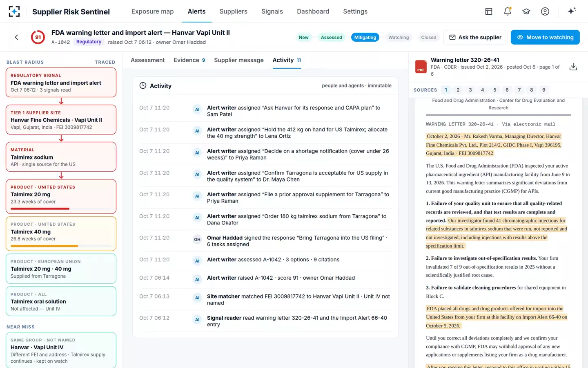588x368 pixels.
Task: Click the graduation cap learning icon
Action: coord(526,11)
